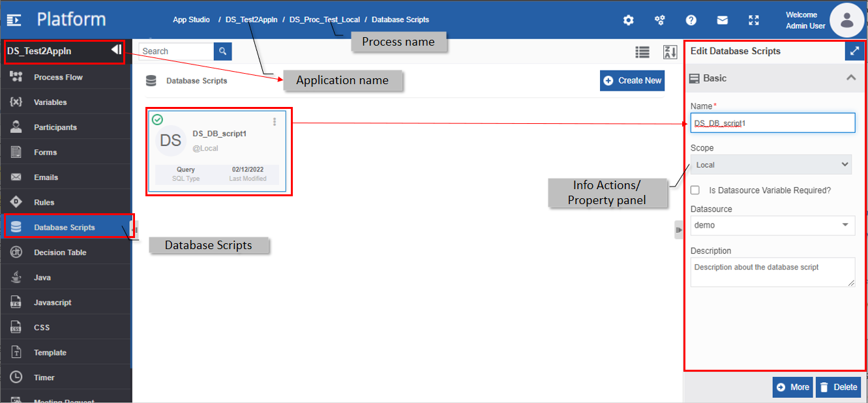The width and height of the screenshot is (868, 403).
Task: Click the Description text area
Action: click(773, 272)
